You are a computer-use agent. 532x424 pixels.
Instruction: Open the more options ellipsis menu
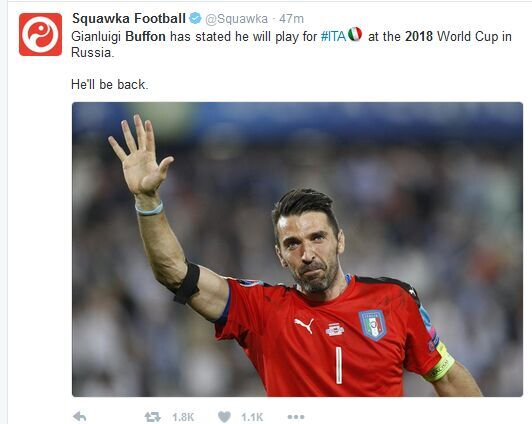click(296, 417)
